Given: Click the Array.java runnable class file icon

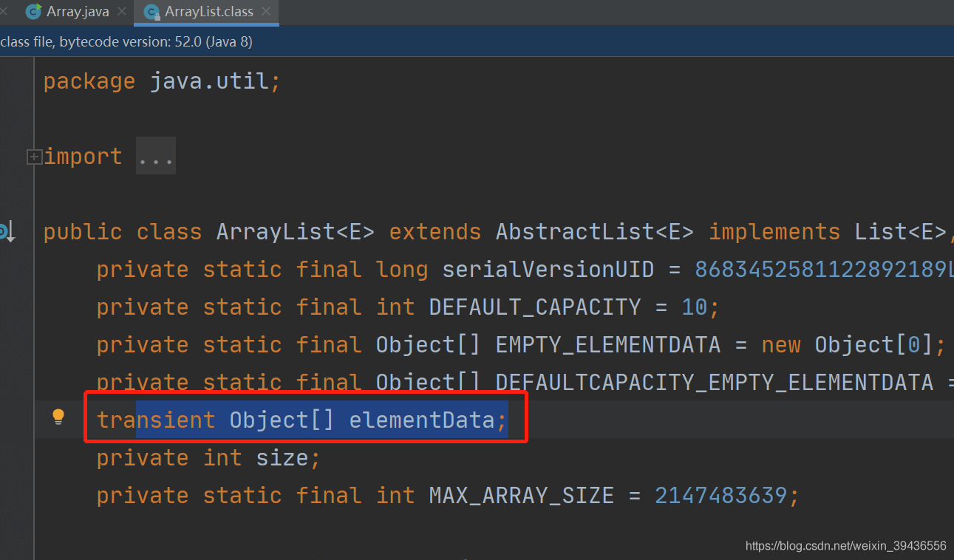Looking at the screenshot, I should pos(33,12).
